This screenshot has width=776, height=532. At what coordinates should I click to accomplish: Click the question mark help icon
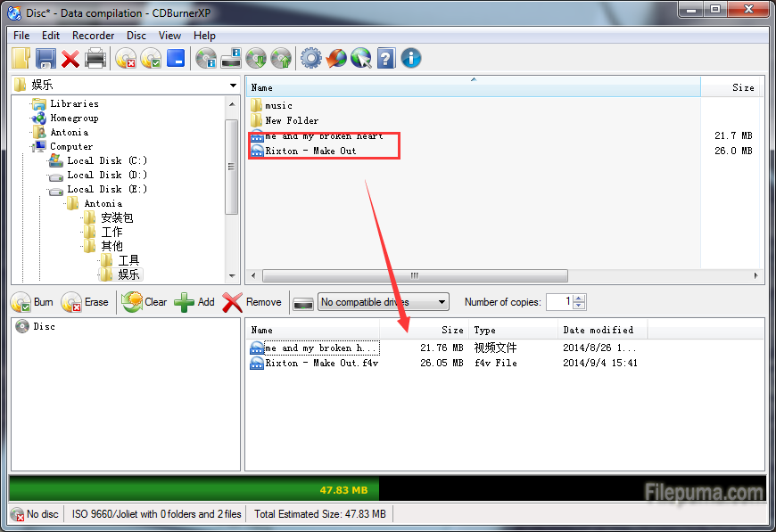click(x=386, y=59)
